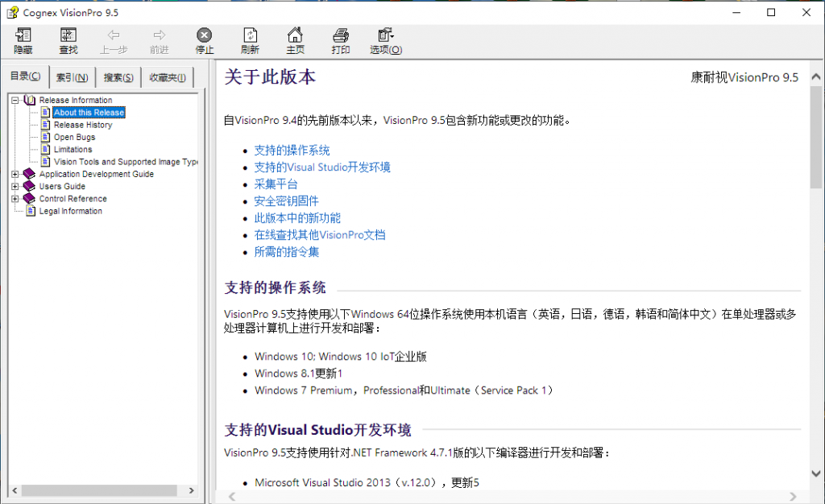The height and width of the screenshot is (504, 825).
Task: Collapse the Release Information tree node
Action: point(15,100)
